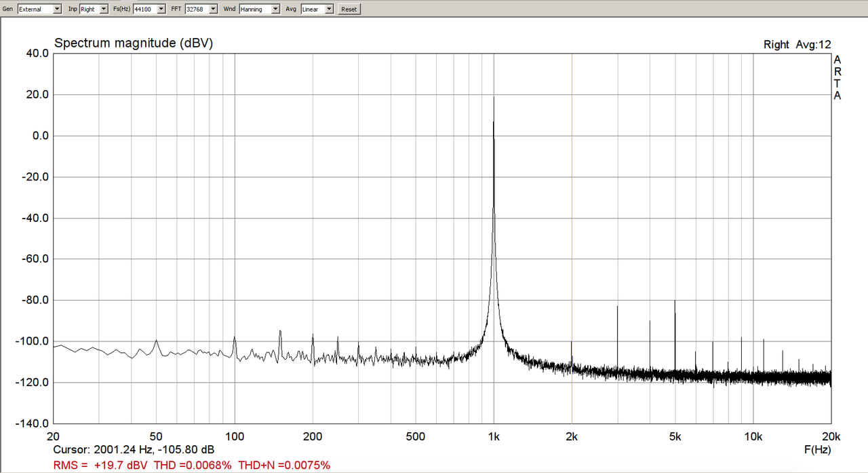Viewport: 868px width, 473px height.
Task: Open the Avg averaging dropdown set to Linear
Action: [317, 9]
